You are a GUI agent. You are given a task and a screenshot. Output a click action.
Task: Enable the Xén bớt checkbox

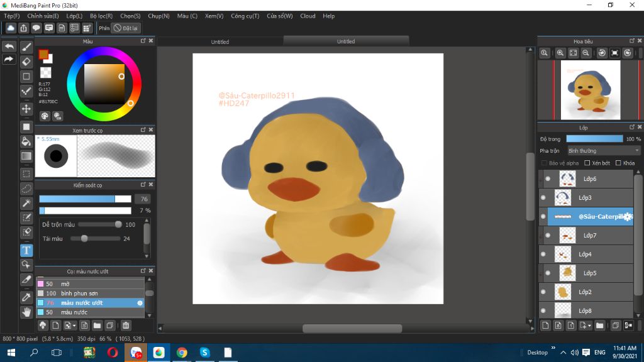pyautogui.click(x=587, y=163)
